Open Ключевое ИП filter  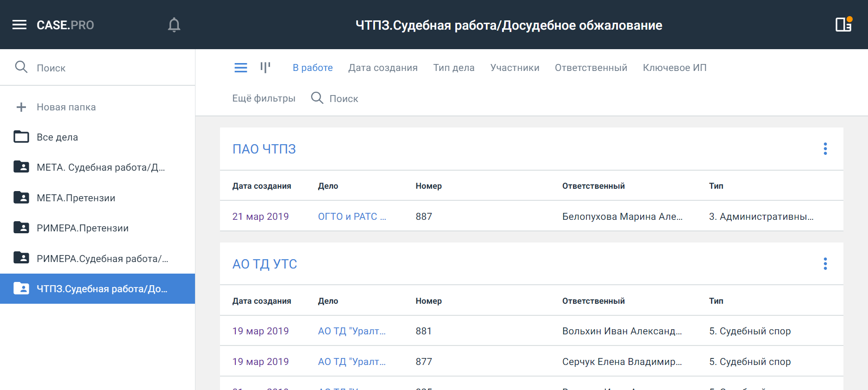coord(674,68)
